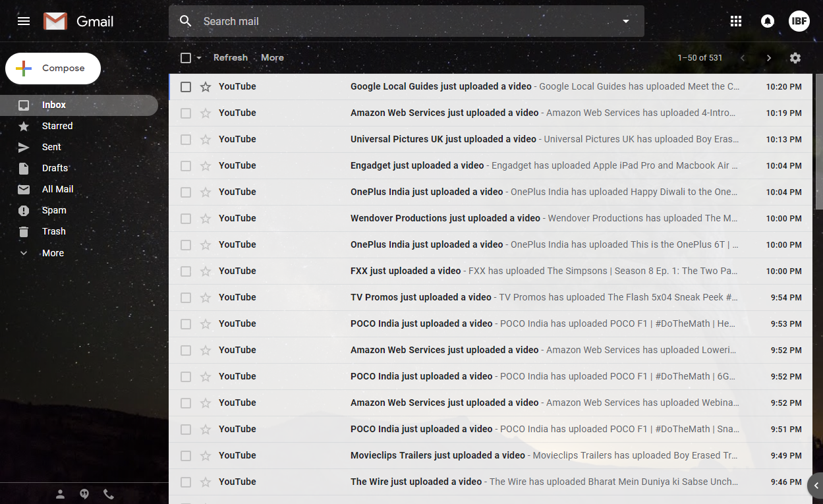Open TV Promos Flash sneak peek email
823x504 pixels.
[490, 297]
